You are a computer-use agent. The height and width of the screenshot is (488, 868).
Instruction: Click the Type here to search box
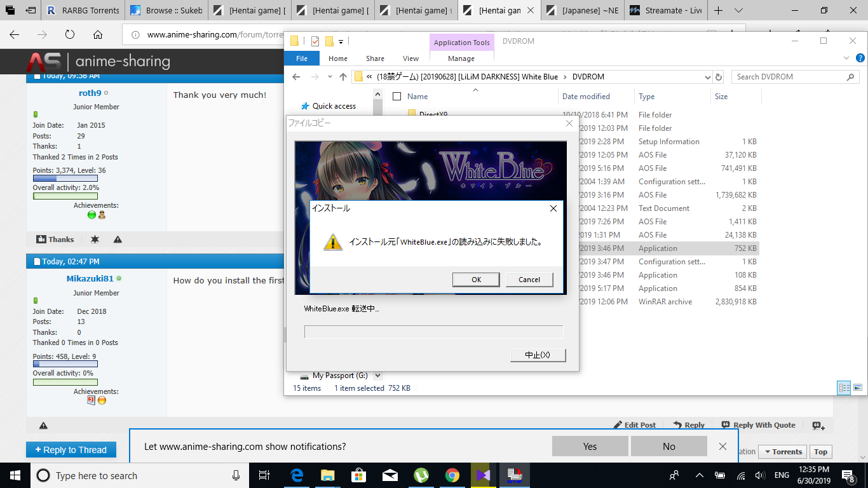point(140,475)
